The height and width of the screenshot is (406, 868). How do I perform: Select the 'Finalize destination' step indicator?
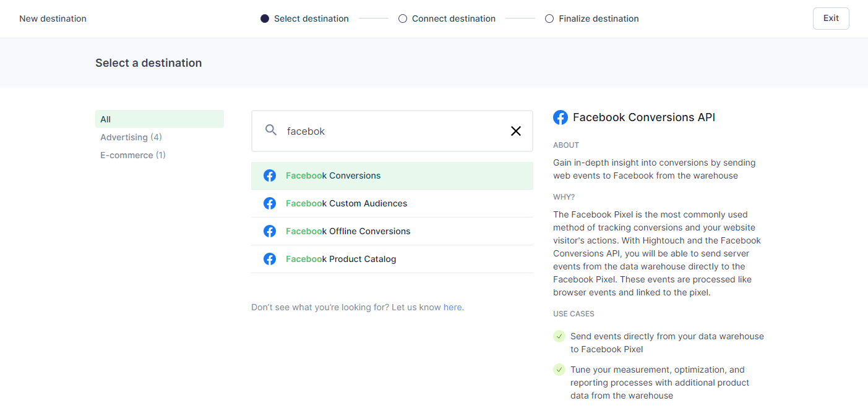tap(591, 19)
